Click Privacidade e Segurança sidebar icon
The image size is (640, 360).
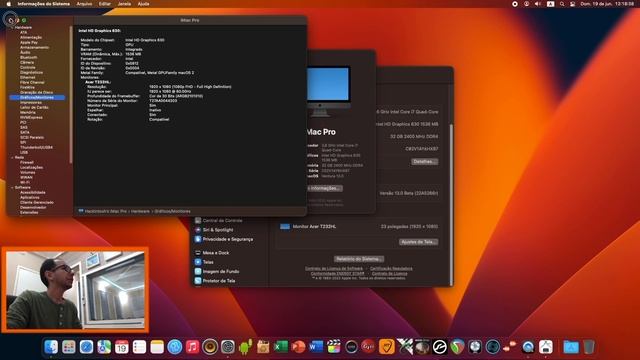pos(198,239)
